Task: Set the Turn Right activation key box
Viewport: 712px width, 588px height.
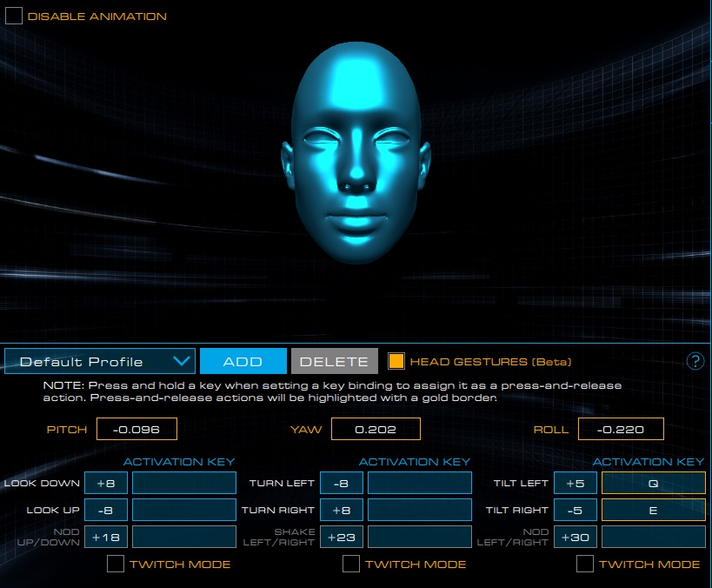Action: 420,510
